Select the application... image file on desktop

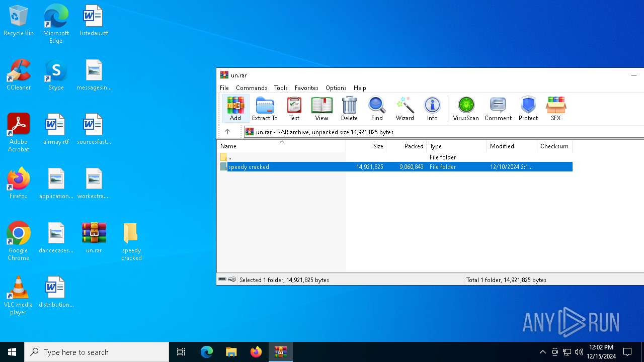56,184
